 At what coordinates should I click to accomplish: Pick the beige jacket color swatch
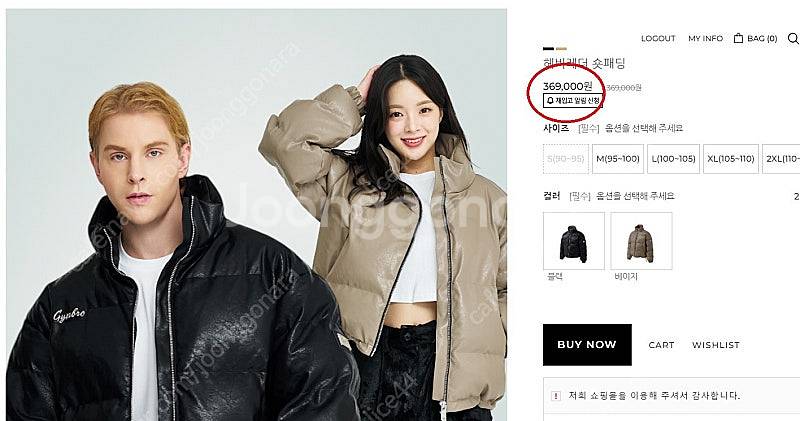641,241
